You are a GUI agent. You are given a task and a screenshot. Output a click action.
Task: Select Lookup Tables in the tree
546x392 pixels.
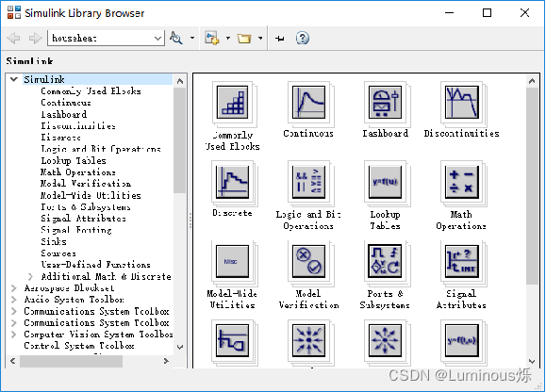[x=74, y=161]
